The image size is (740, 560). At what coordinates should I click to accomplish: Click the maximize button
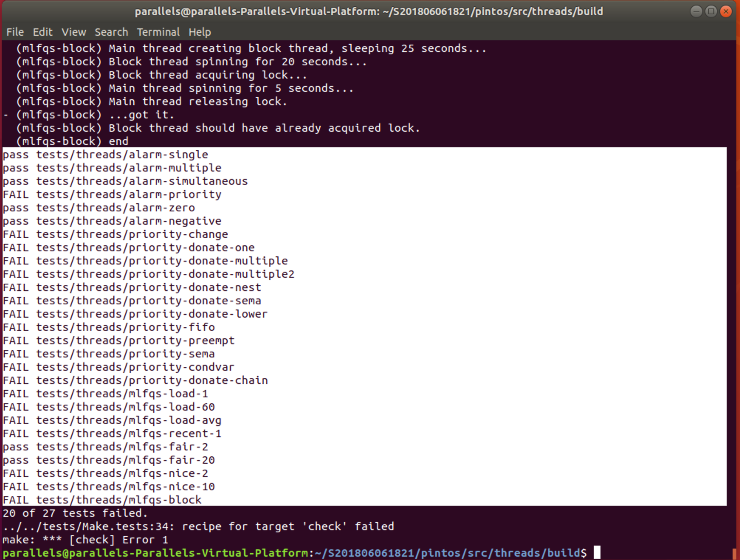711,11
